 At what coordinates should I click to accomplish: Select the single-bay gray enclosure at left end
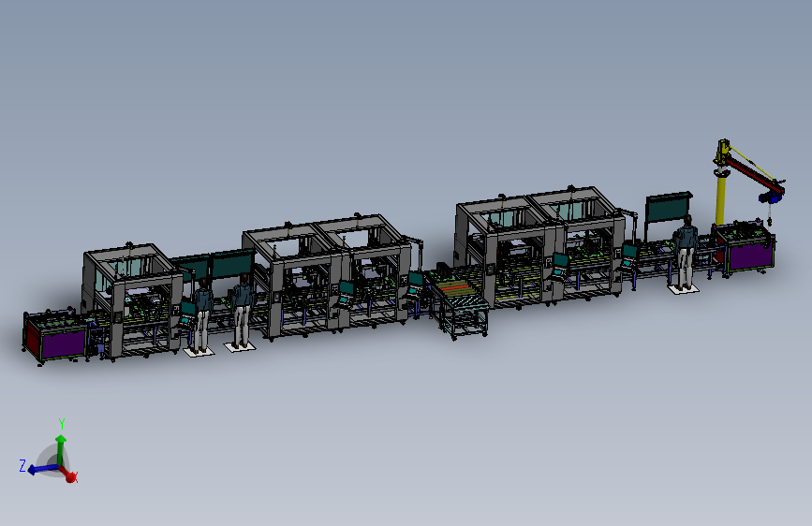click(131, 300)
